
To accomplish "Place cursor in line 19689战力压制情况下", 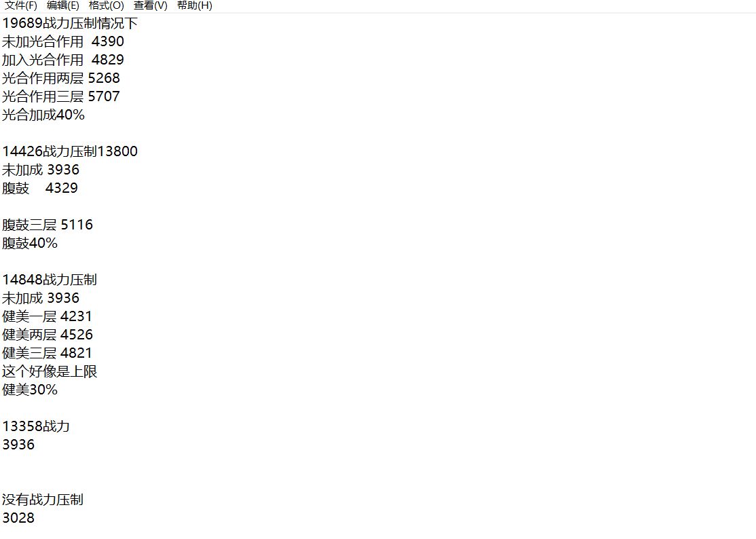I will [70, 23].
